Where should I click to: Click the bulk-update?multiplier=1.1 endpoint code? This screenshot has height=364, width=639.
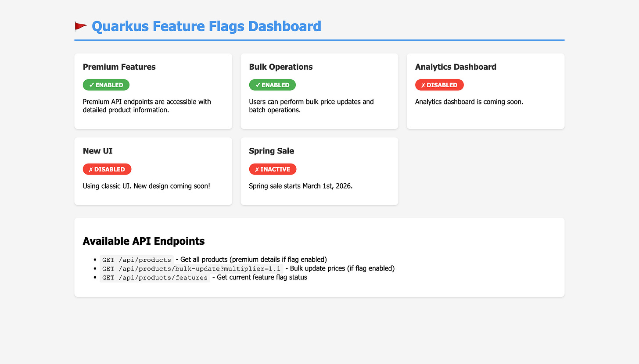pyautogui.click(x=191, y=269)
